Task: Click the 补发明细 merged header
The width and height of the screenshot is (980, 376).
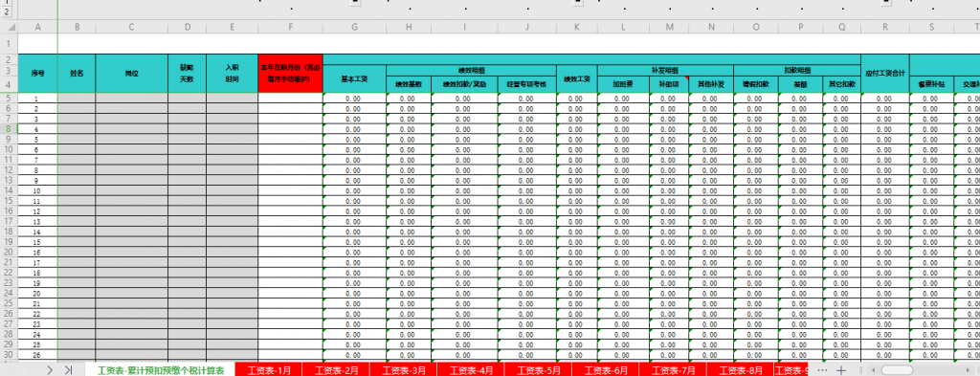Action: click(666, 71)
